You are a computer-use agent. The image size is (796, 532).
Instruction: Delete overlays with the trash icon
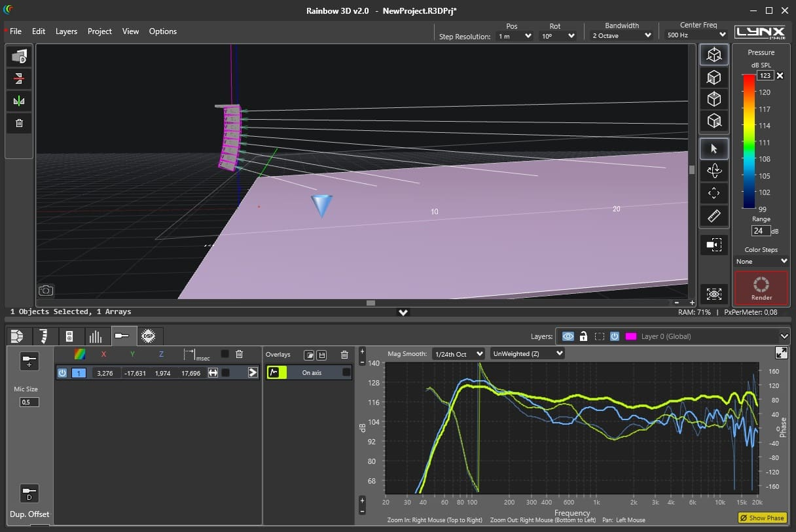point(344,355)
